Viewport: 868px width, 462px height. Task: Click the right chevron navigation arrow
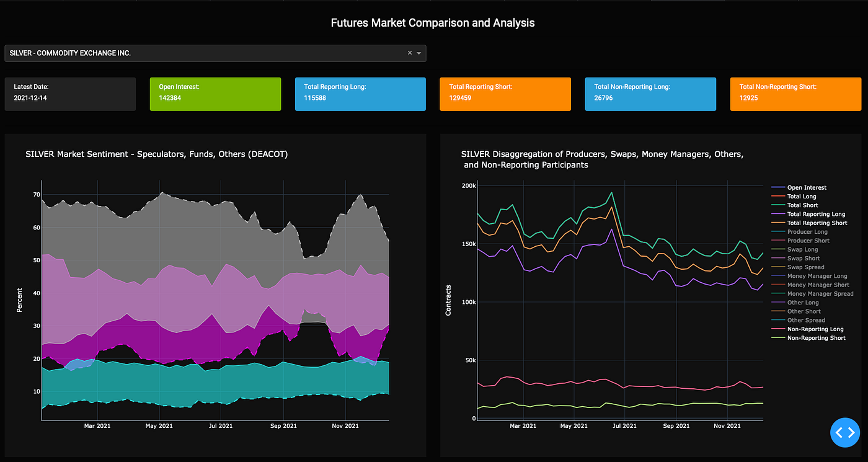coord(850,432)
